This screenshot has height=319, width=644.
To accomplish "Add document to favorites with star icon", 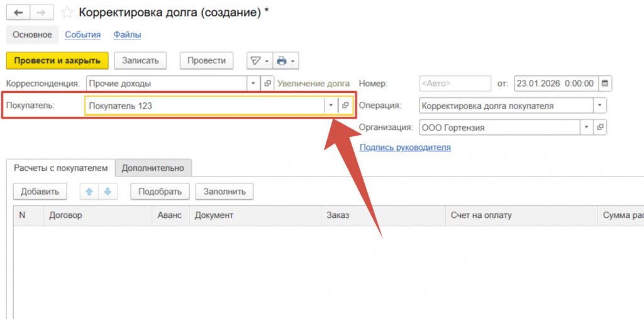I will pyautogui.click(x=67, y=13).
